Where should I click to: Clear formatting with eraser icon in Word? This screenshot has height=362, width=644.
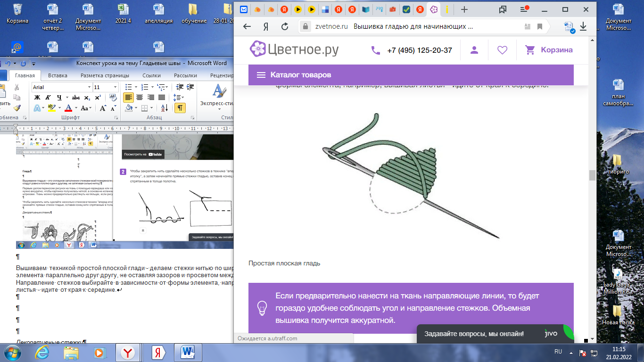pyautogui.click(x=113, y=98)
